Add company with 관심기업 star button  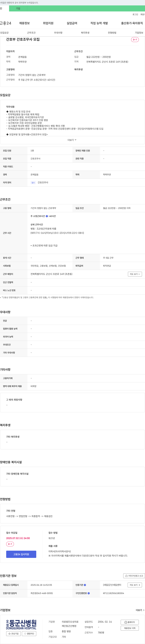point(13,634)
